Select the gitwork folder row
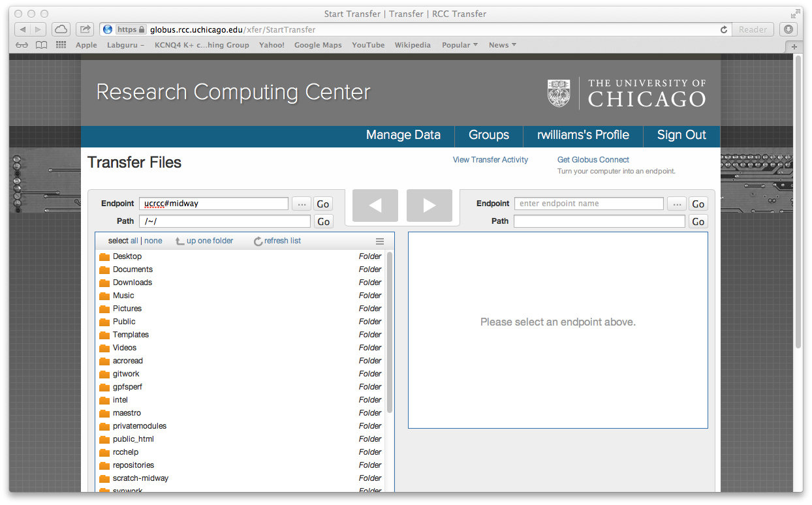Screen dimensions: 812x505 [241, 374]
